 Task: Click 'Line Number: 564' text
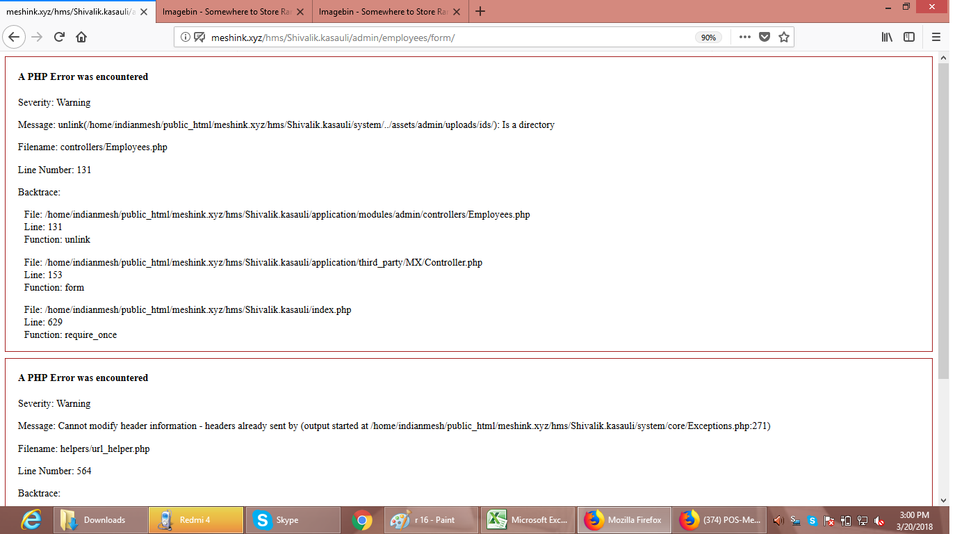pos(54,471)
